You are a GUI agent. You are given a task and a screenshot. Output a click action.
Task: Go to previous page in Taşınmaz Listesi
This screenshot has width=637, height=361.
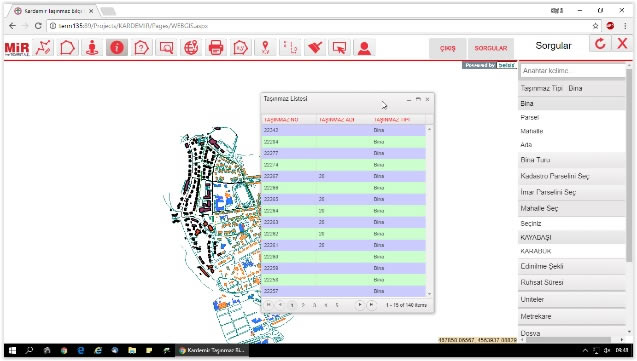280,305
